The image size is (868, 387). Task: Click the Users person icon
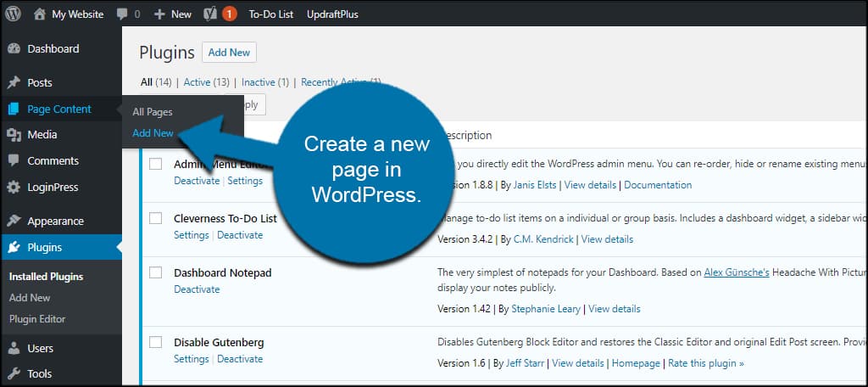(x=14, y=349)
